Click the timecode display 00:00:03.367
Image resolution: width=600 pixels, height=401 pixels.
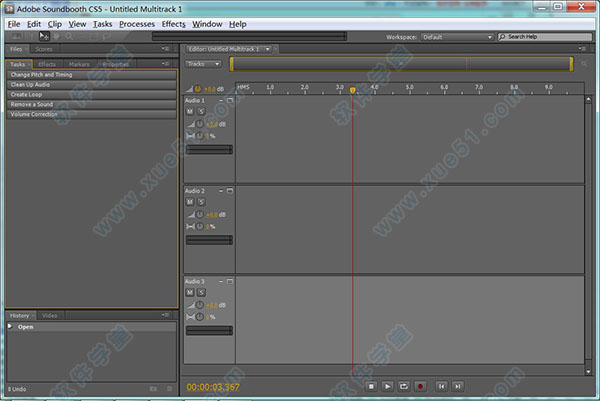(x=213, y=387)
